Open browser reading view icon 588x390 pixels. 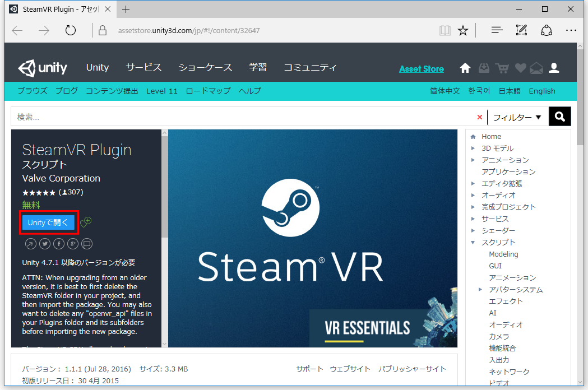pos(445,30)
